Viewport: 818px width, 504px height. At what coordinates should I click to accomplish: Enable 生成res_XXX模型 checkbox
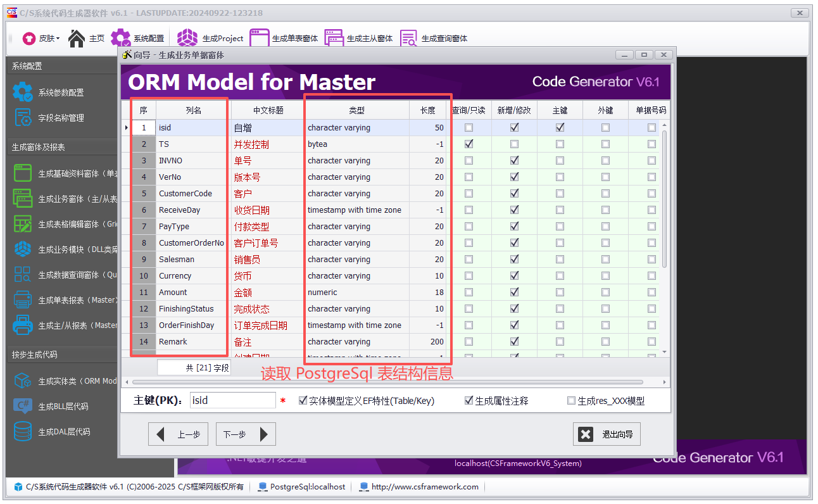point(572,400)
